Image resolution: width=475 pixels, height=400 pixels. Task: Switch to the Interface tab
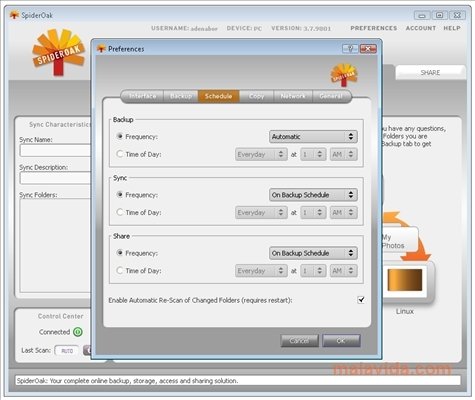[x=142, y=96]
